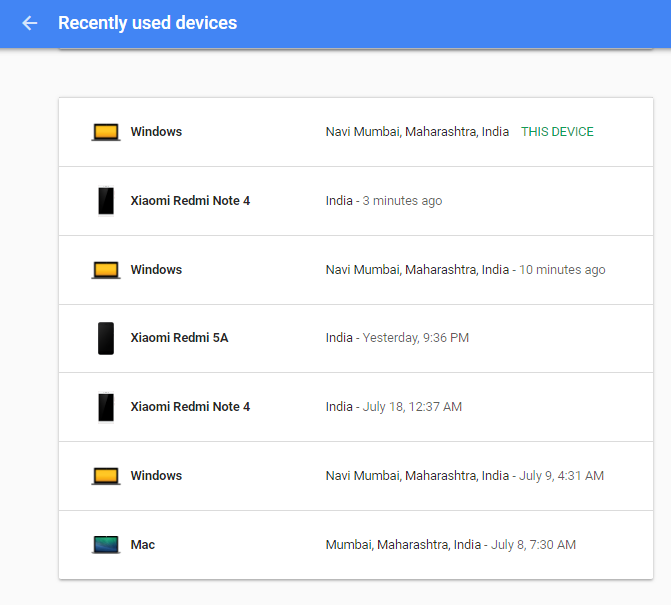Viewport: 671px width, 605px height.
Task: Click 'Navi Mumbai, Maharashtra, India - 10 minutes ago'
Action: point(466,270)
